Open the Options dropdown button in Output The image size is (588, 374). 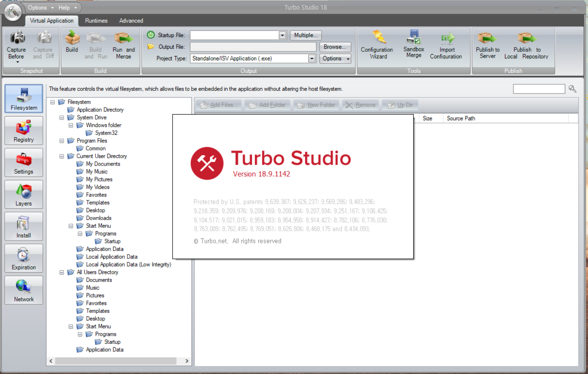[335, 58]
